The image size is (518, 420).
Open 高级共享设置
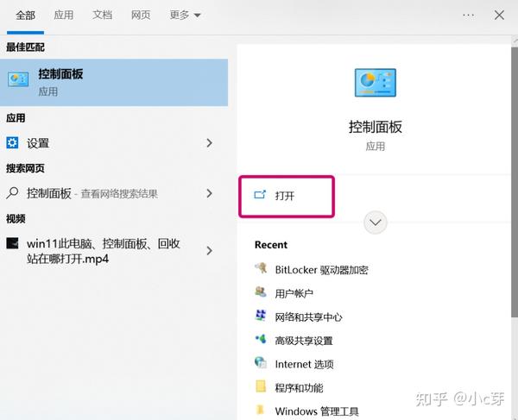pos(304,341)
